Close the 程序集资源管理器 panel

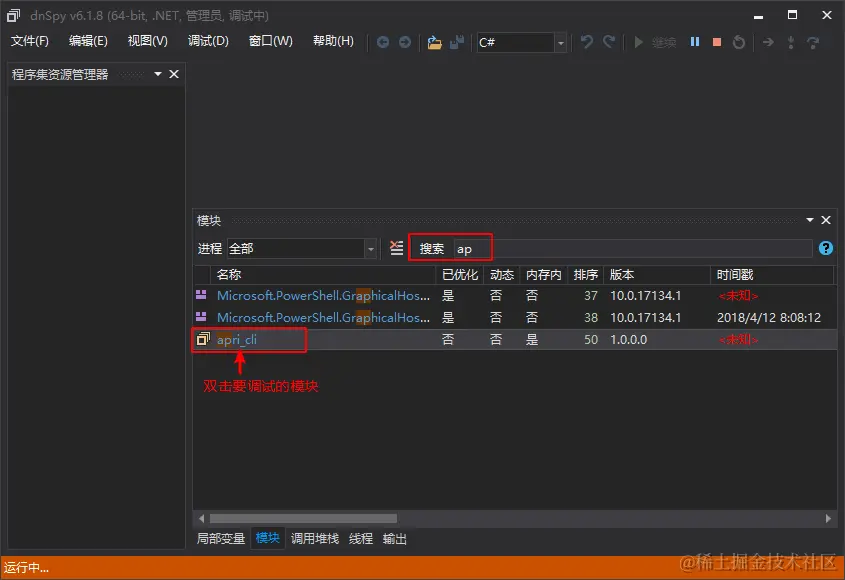pos(174,74)
